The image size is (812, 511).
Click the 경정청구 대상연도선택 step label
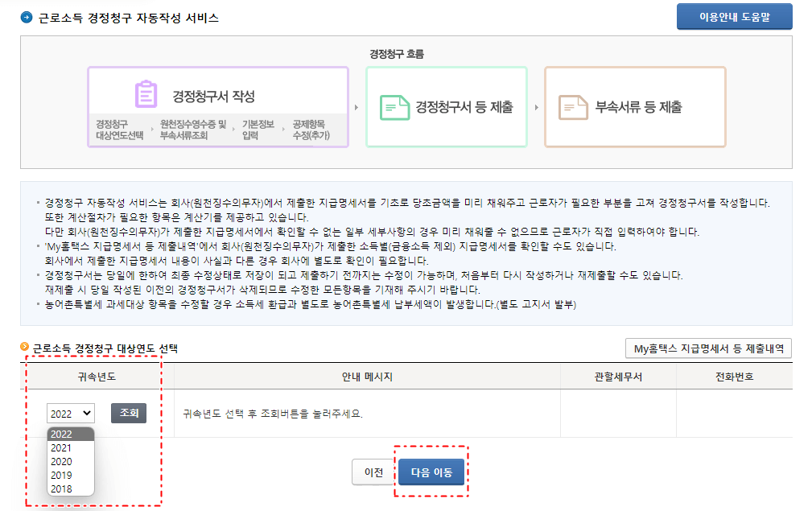coord(120,129)
